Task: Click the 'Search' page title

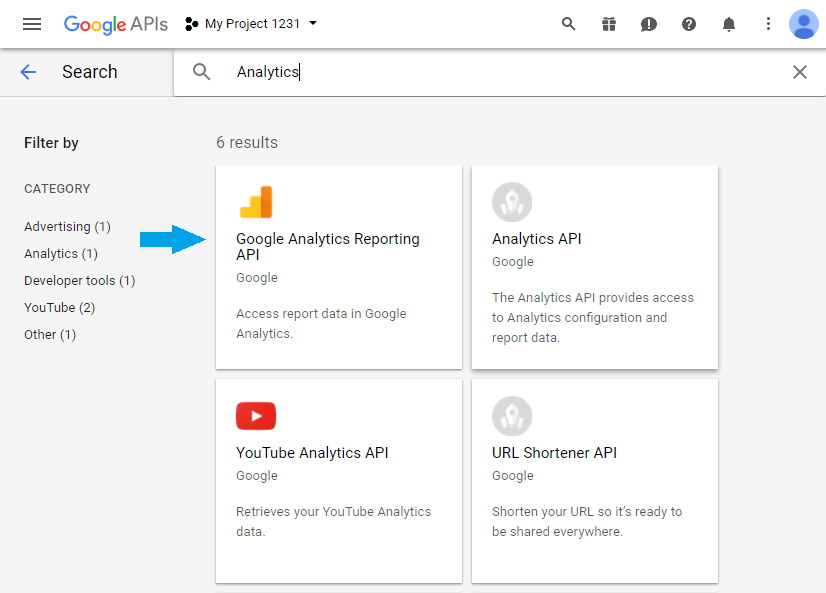Action: pyautogui.click(x=90, y=72)
